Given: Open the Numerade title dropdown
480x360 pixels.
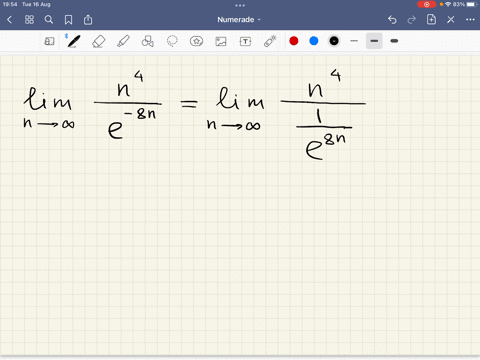Looking at the screenshot, I should 239,20.
